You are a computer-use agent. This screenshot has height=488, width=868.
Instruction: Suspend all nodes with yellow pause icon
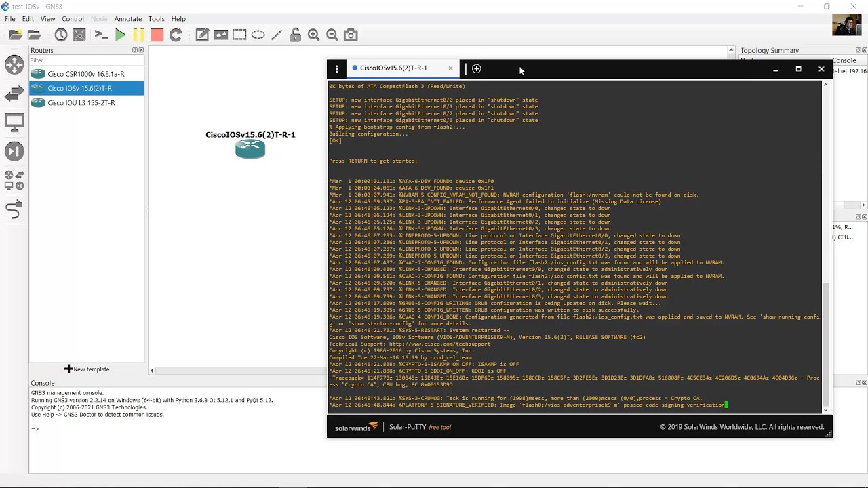click(x=138, y=35)
